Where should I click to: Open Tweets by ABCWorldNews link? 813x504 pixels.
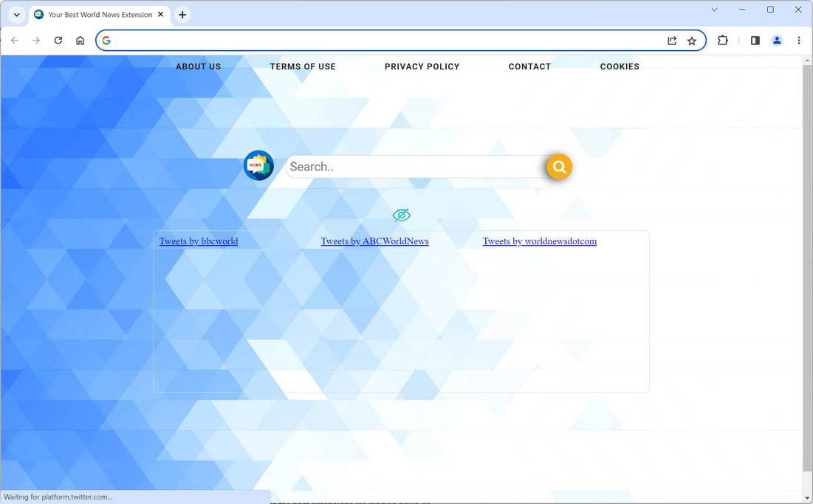[375, 241]
